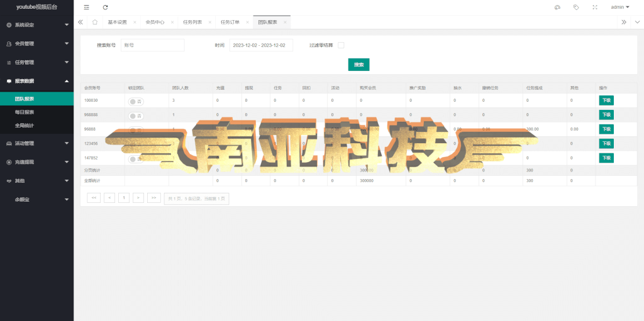Toggle 锁定团队 switch for account 100030
The image size is (644, 321).
(x=136, y=101)
